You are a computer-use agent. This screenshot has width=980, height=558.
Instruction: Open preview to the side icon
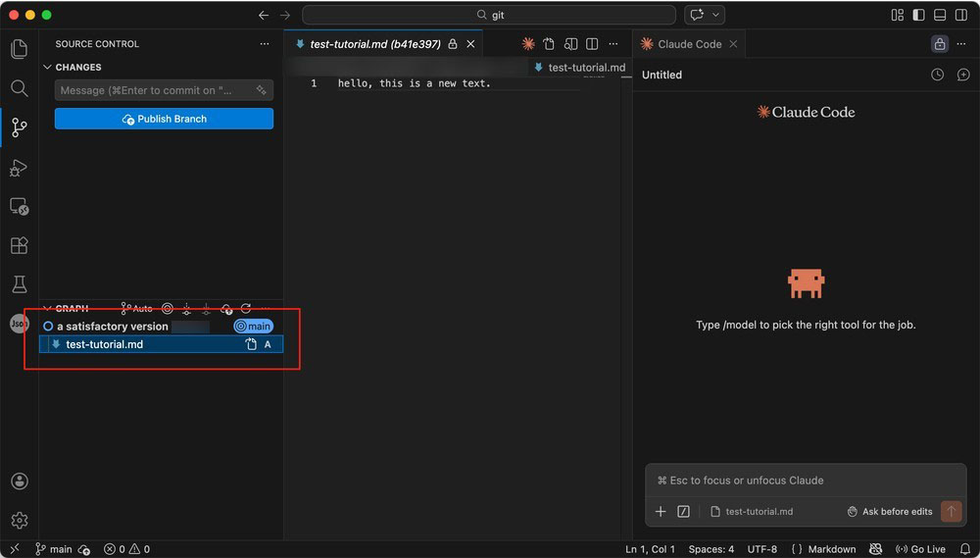point(570,44)
